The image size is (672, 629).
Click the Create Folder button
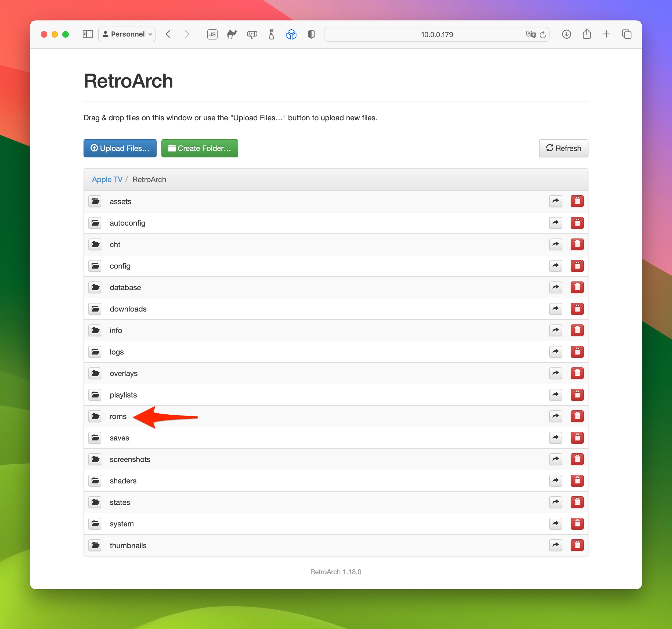point(200,148)
